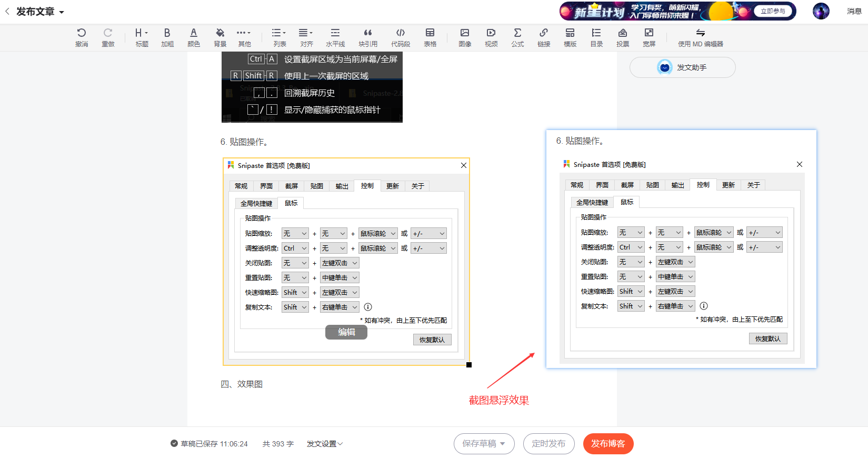Insert a 链接 hyperlink
Screen dimensions: 868x458
[544, 38]
